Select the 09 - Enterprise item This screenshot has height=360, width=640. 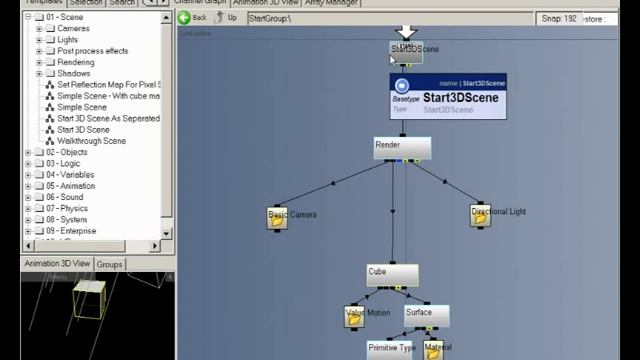point(71,231)
